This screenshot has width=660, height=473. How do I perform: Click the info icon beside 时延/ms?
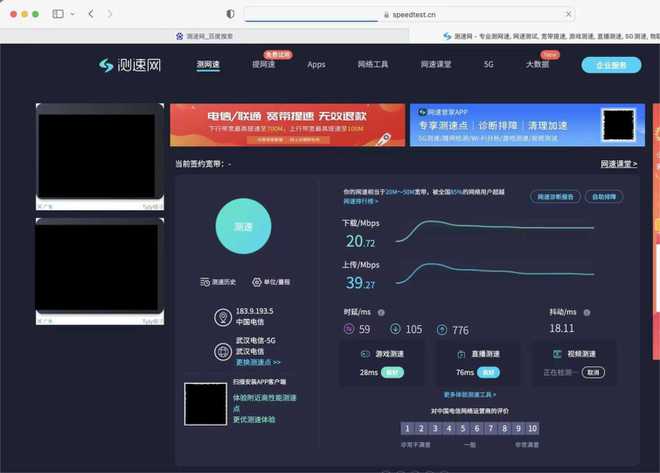coord(381,312)
